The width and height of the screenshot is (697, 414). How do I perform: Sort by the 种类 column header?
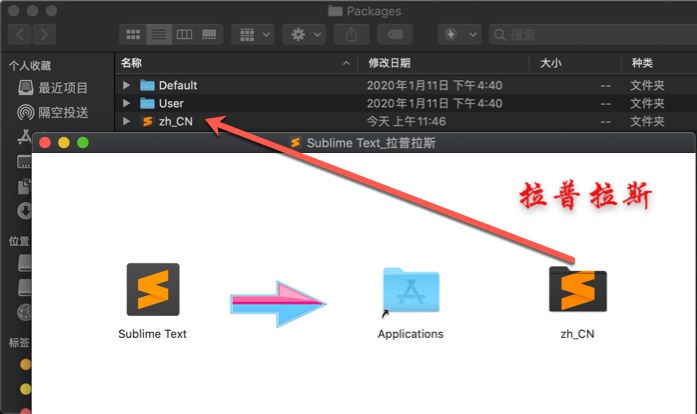[x=642, y=63]
